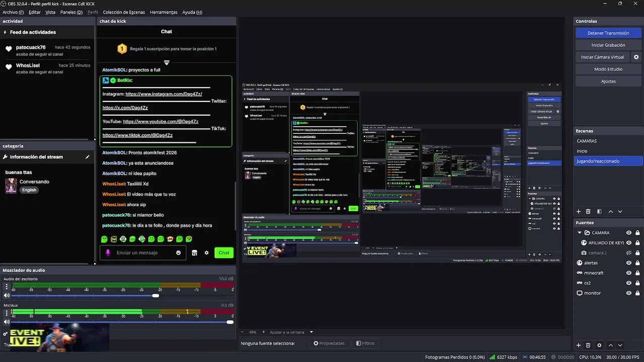Add a new source with plus icon in Fuentes
Screen dimensions: 644x362
(579, 345)
